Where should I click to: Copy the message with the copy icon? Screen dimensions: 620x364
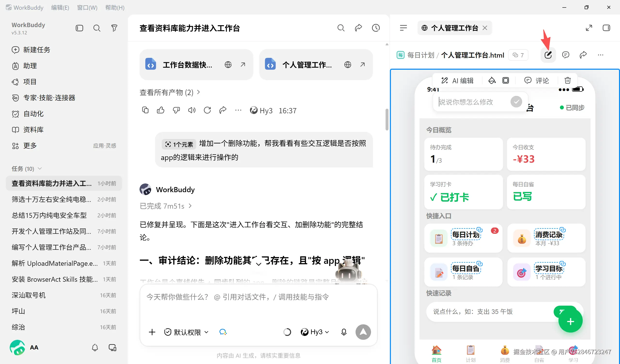pyautogui.click(x=145, y=110)
